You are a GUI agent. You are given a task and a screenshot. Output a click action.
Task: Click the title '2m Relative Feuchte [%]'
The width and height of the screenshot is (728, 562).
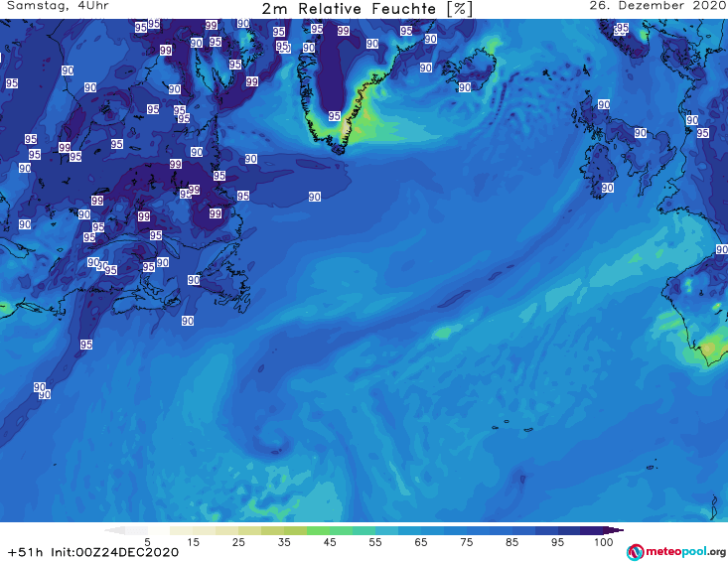coord(366,9)
